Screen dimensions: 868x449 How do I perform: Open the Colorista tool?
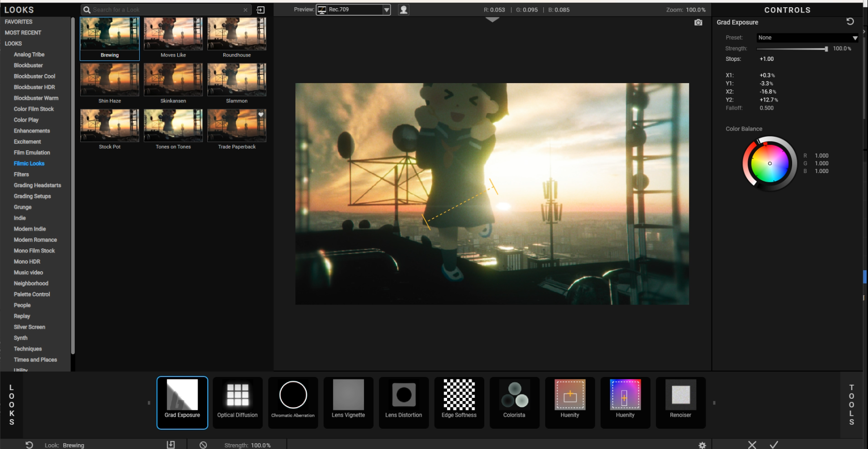[x=514, y=402]
